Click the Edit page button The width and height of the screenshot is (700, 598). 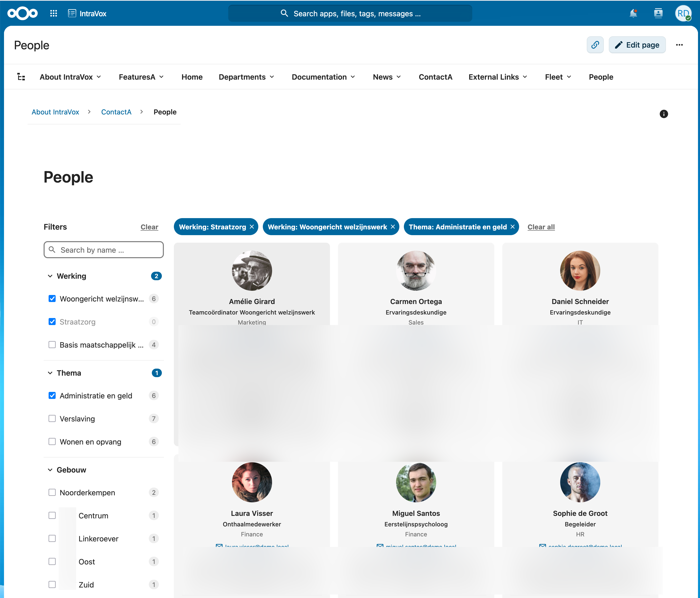click(x=637, y=45)
